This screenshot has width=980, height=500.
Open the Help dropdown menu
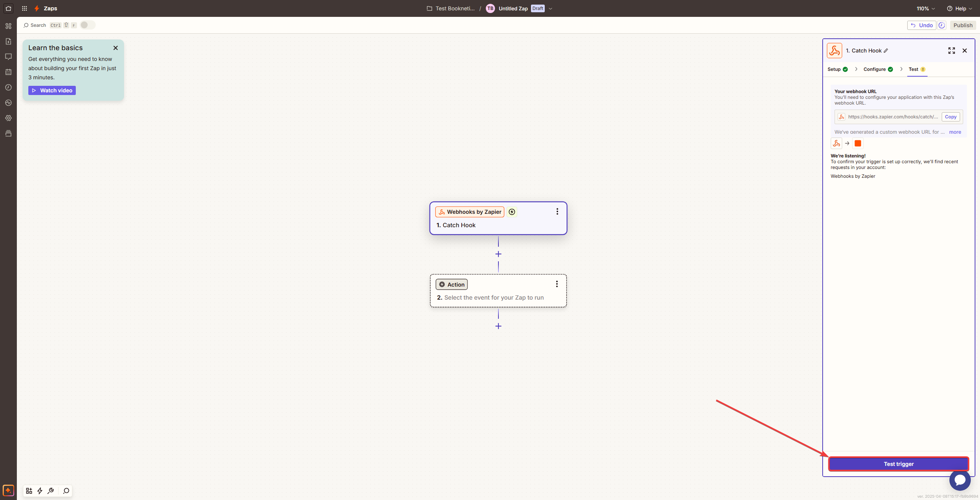[959, 8]
